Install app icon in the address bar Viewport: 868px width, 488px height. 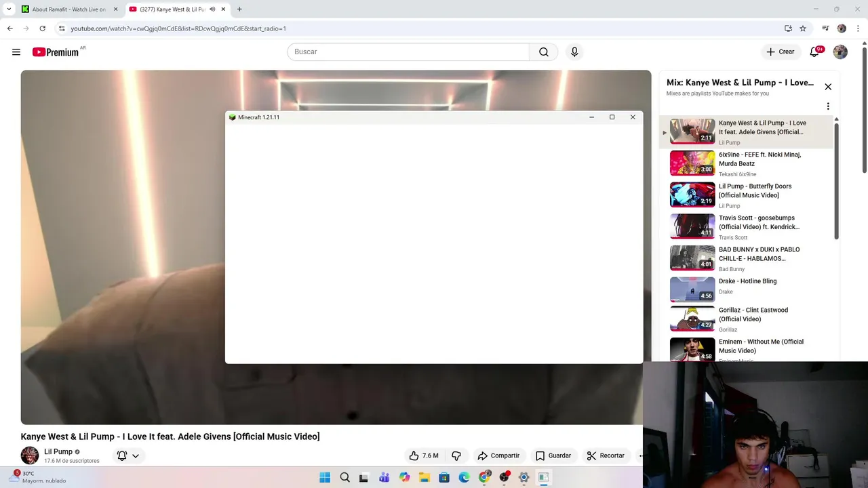788,28
